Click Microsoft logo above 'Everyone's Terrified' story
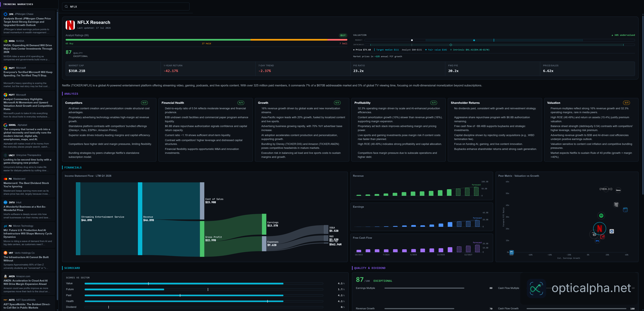Image resolution: width=644 pixels, height=311 pixels. tap(5, 68)
